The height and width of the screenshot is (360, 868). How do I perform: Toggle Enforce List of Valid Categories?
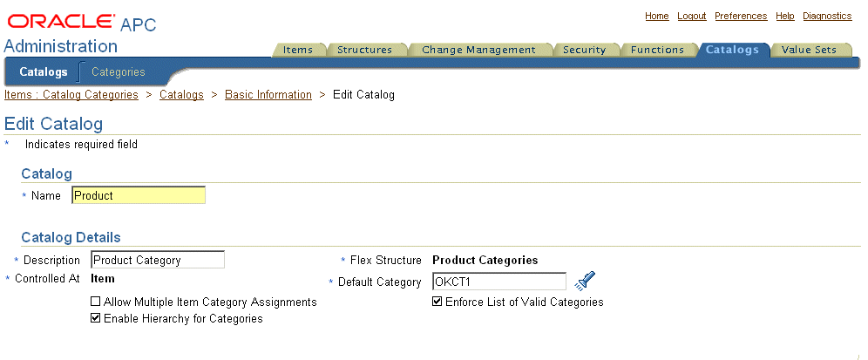point(437,302)
